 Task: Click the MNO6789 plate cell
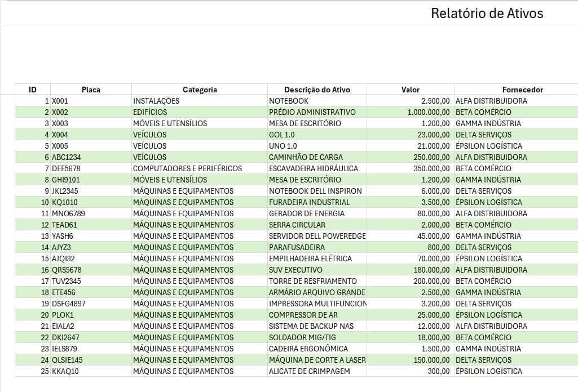click(91, 213)
